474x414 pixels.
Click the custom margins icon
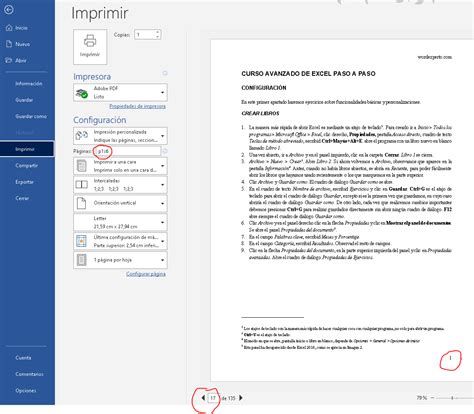(x=82, y=241)
